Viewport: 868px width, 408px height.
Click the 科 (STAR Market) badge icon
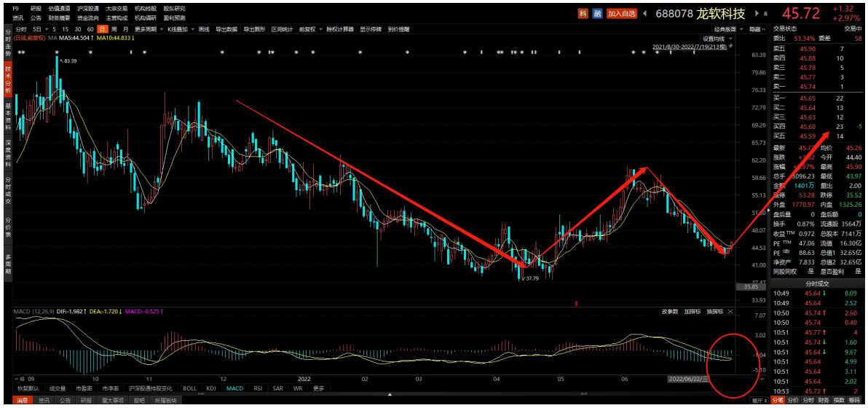point(583,13)
